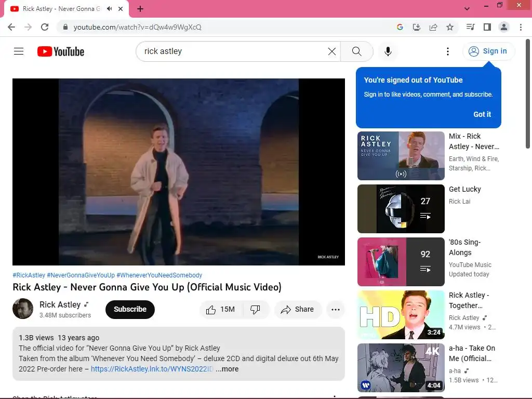Go to YouTube home via logo
Viewport: 532px width, 399px height.
click(x=61, y=51)
